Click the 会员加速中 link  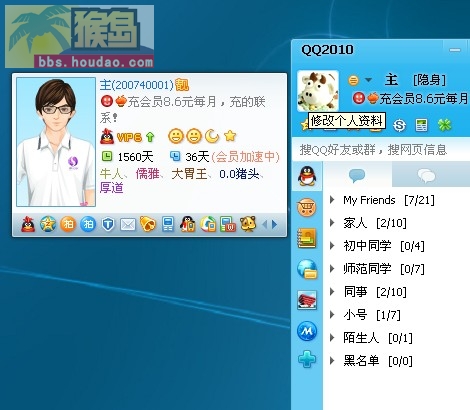click(245, 157)
